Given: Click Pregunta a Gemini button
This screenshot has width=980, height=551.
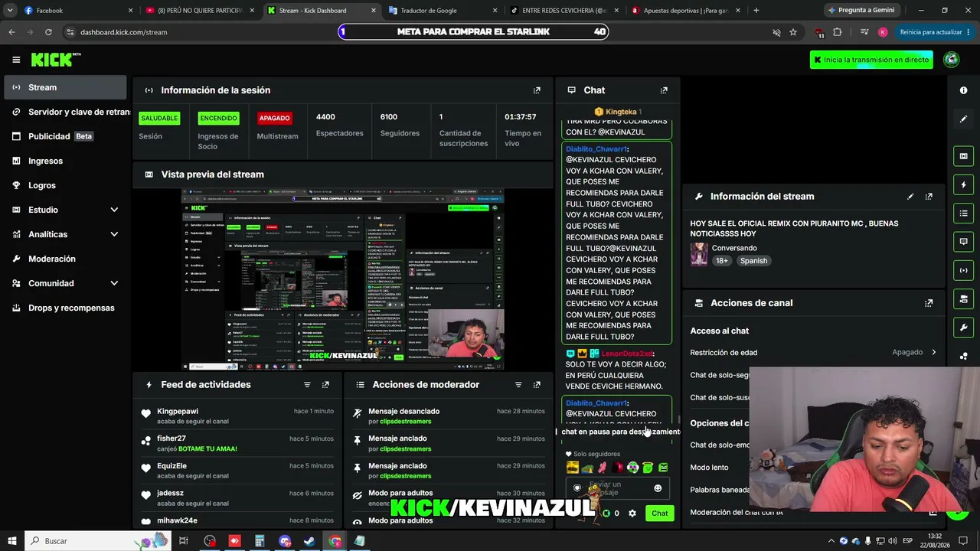Looking at the screenshot, I should [864, 10].
